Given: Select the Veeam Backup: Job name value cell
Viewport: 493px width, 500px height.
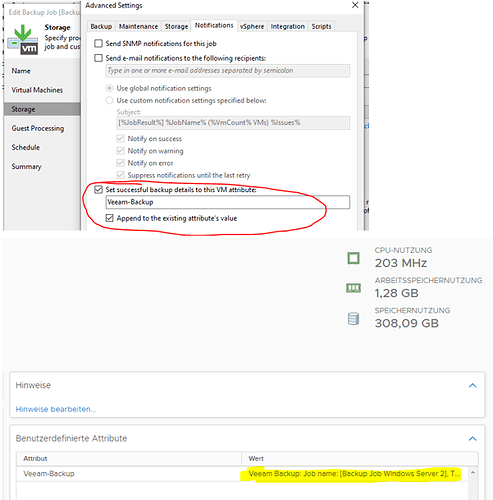Looking at the screenshot, I should click(354, 474).
